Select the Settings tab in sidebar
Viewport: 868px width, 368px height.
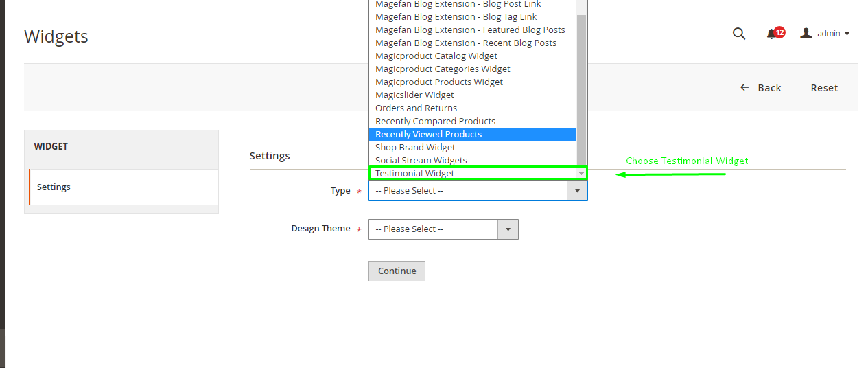pos(123,187)
